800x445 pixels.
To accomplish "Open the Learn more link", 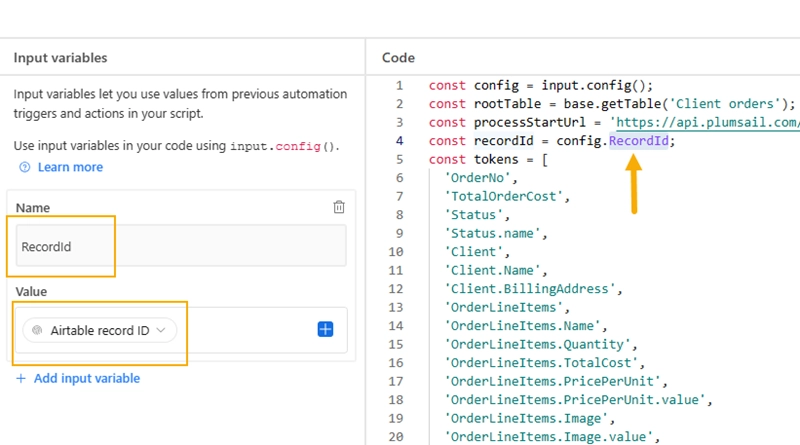I will (x=70, y=167).
